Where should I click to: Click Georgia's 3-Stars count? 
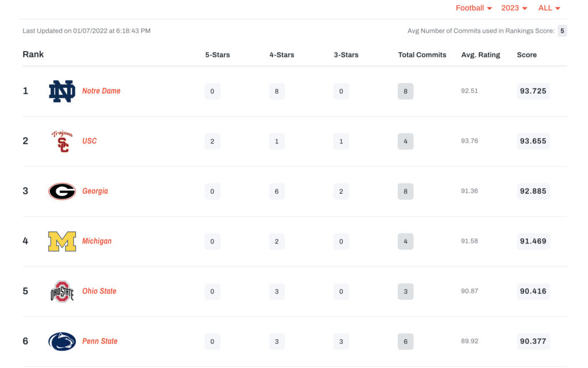tap(341, 191)
